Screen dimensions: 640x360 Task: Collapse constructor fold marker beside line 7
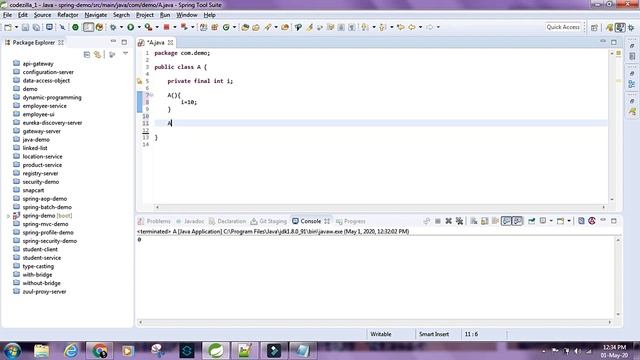[151, 95]
